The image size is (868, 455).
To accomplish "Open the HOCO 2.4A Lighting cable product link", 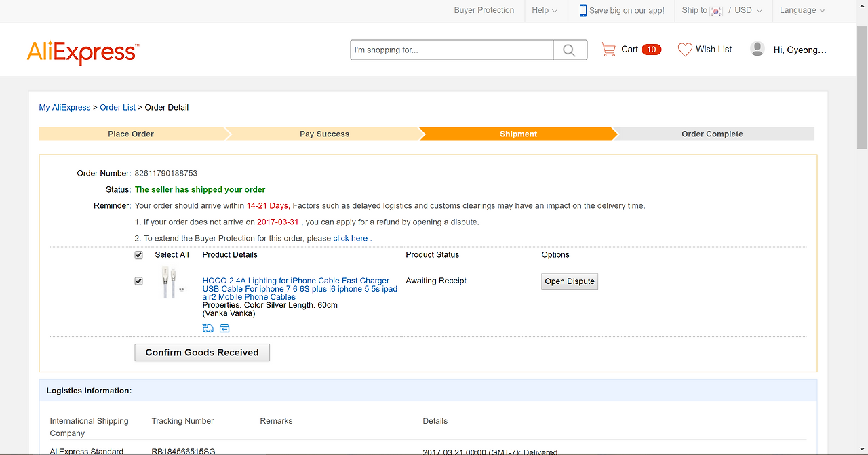I will pyautogui.click(x=300, y=289).
